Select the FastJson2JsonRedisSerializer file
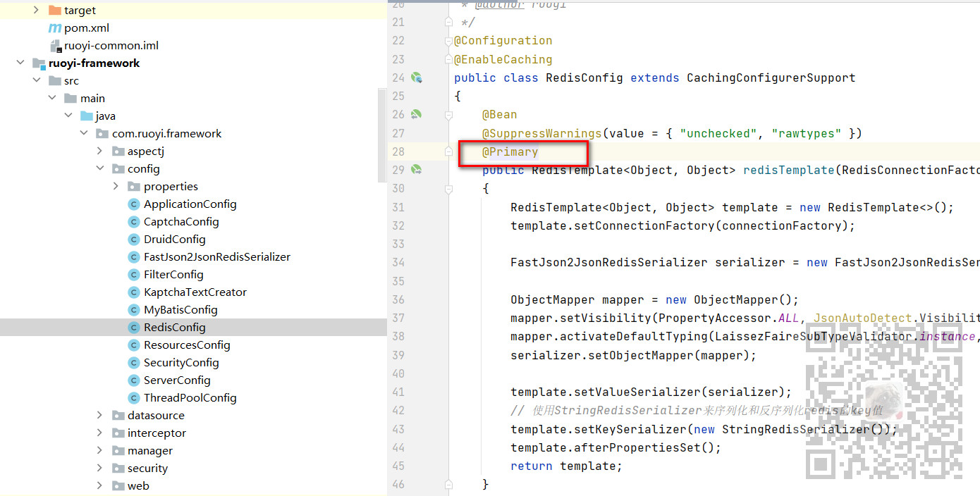 (x=216, y=257)
